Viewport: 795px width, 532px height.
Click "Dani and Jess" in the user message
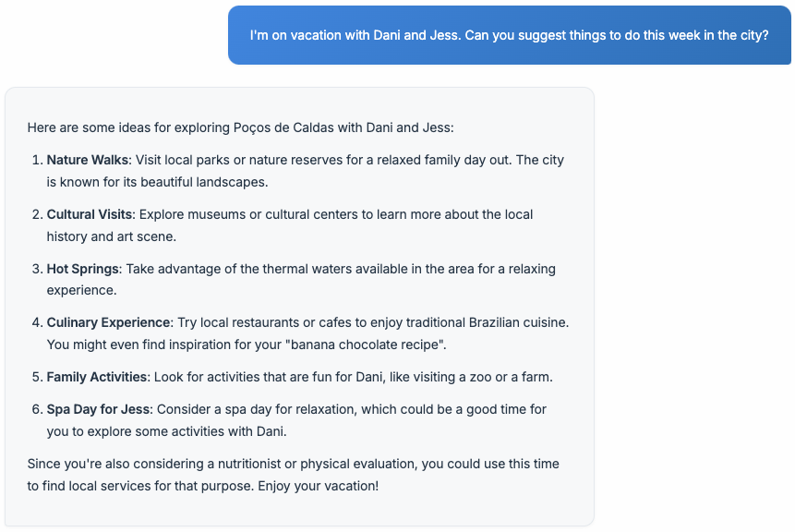416,35
